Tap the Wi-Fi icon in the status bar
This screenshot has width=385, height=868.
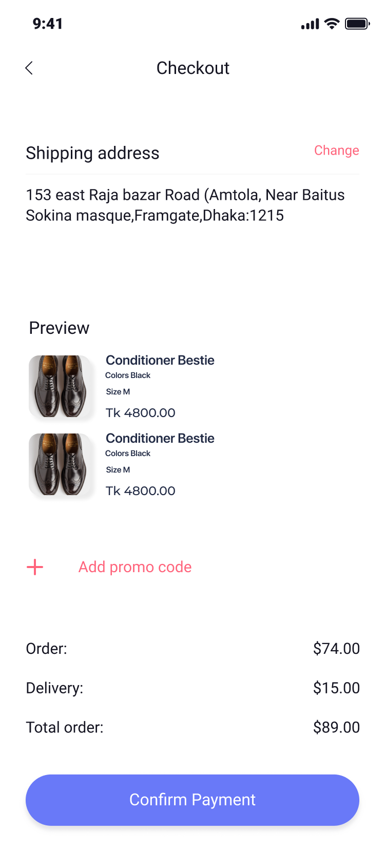click(x=331, y=23)
